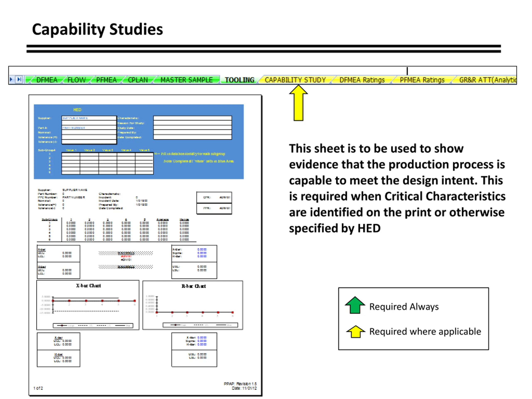Click the 'Date: 11/01/12' footer text

pyautogui.click(x=244, y=388)
